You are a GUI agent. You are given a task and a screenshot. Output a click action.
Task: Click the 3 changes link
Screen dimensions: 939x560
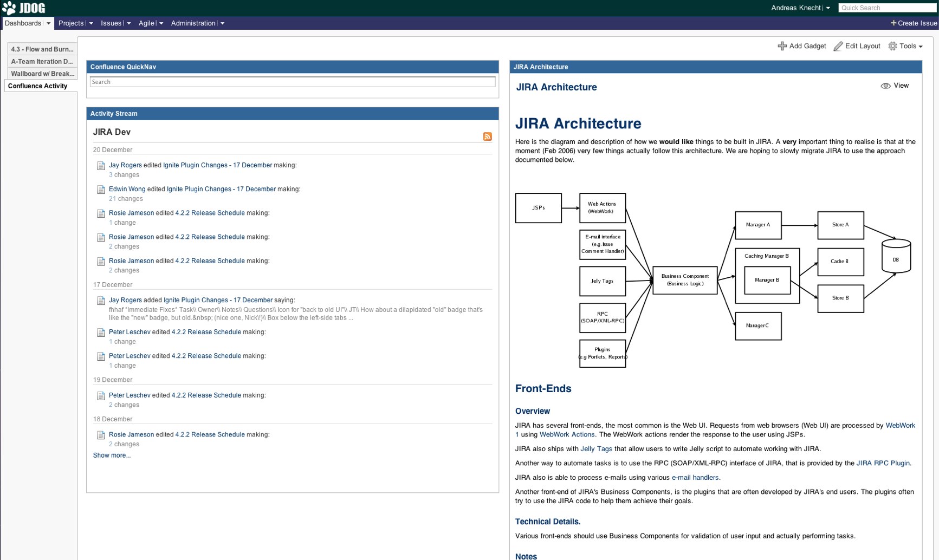[x=124, y=175]
